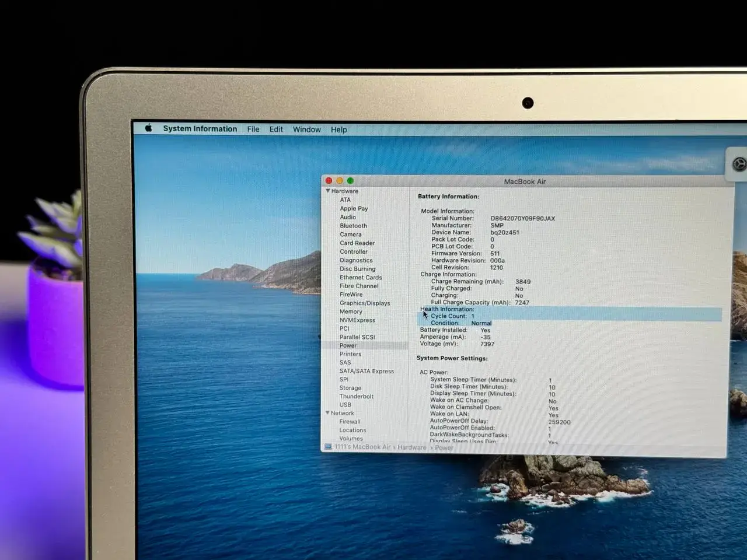The image size is (747, 560).
Task: Select Card Reader in the sidebar
Action: [357, 243]
